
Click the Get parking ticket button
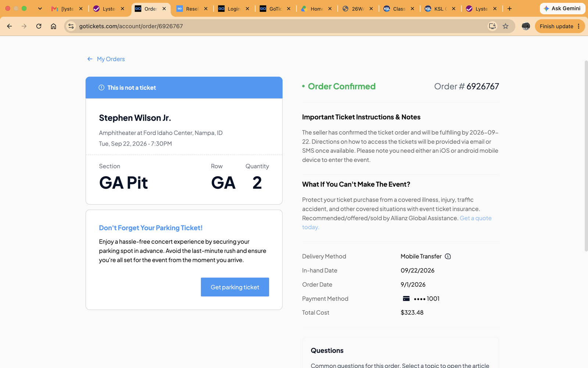(235, 287)
